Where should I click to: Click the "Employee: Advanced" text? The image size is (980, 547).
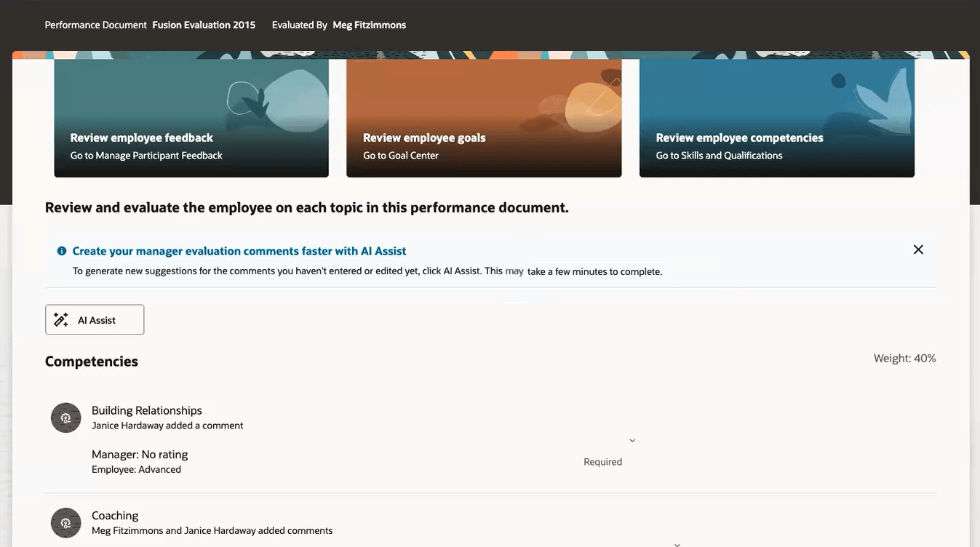(136, 469)
